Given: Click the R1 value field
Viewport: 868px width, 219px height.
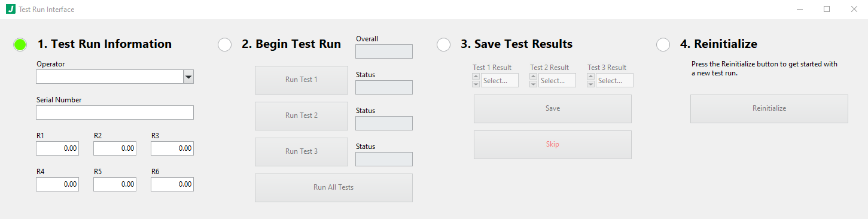Looking at the screenshot, I should pyautogui.click(x=57, y=148).
